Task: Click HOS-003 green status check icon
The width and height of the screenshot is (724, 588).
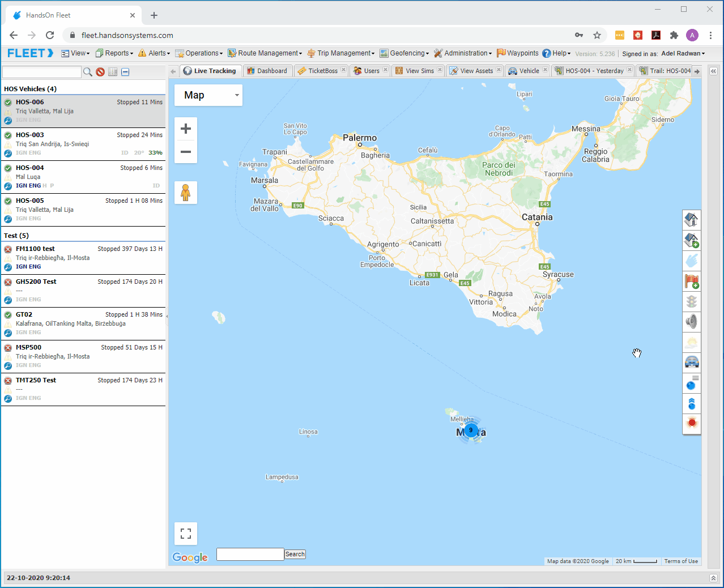Action: click(x=8, y=135)
